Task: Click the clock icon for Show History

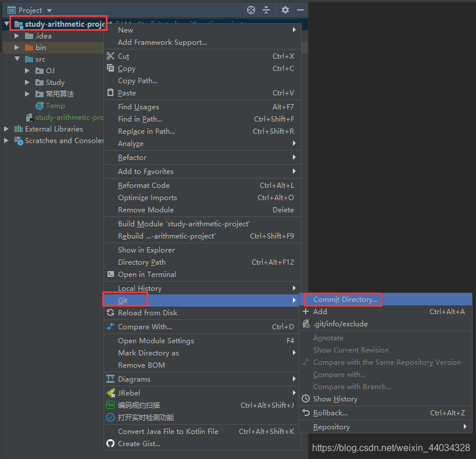Action: [306, 398]
